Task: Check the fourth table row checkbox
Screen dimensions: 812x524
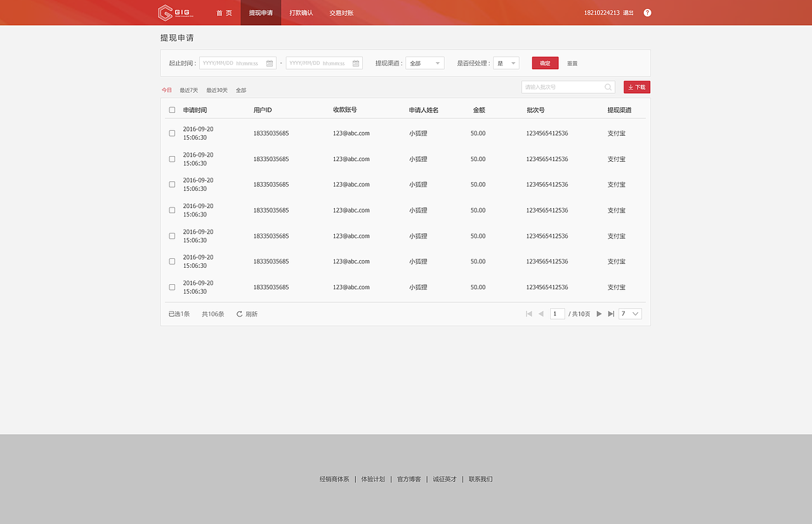Action: [x=172, y=210]
